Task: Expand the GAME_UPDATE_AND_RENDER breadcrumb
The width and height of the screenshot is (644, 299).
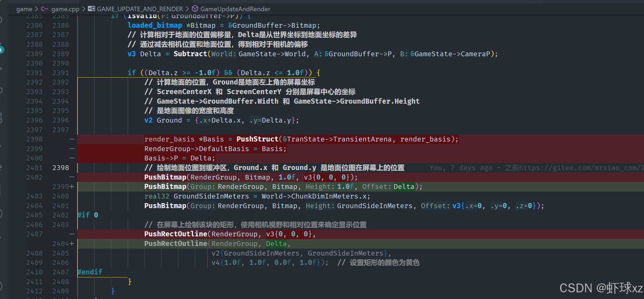Action: click(x=140, y=9)
